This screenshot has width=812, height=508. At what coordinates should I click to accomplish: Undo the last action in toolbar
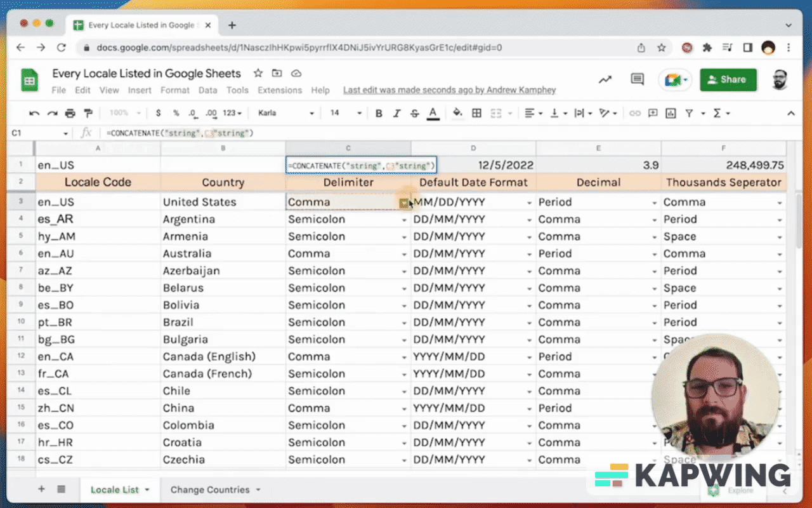34,113
